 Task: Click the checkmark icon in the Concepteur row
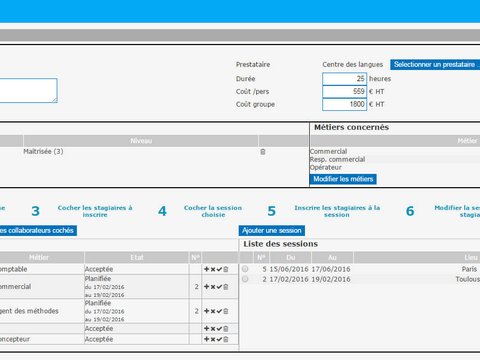219,339
